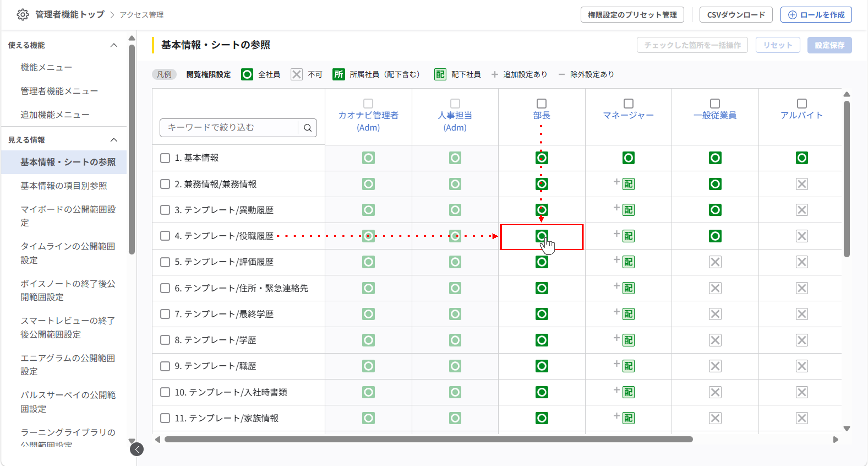The height and width of the screenshot is (466, 868).
Task: Click the 部長 permission icon for 1. 基本情報
Action: 542,158
